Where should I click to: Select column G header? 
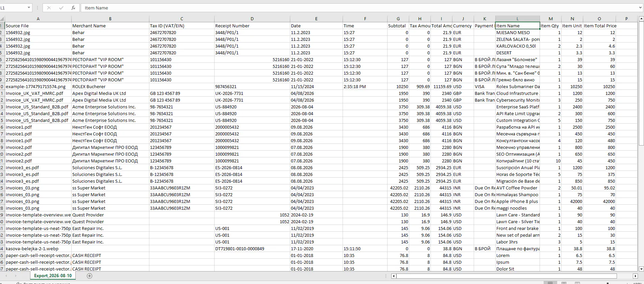coord(398,19)
